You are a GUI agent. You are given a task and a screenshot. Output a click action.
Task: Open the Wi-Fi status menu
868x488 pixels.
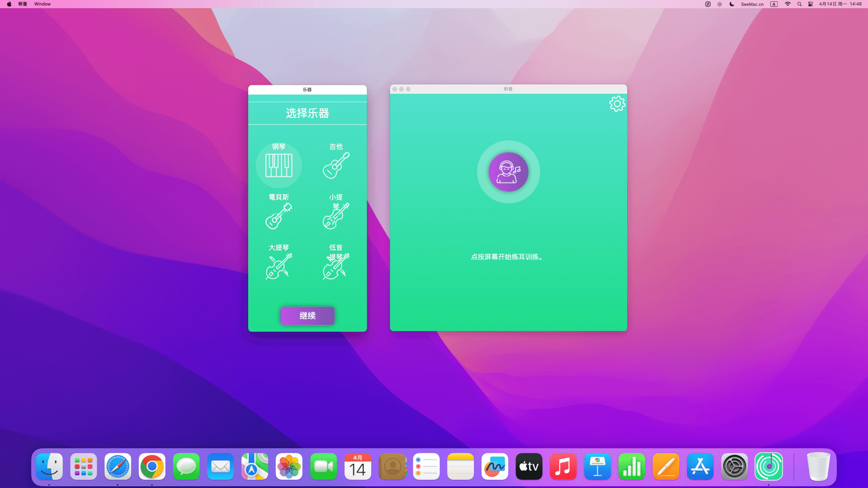coord(788,4)
